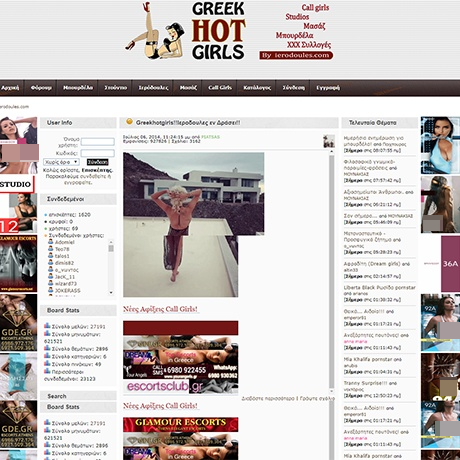This screenshot has width=460, height=460.
Task: Click the Όνομα χρήστη username input field
Action: (x=98, y=142)
